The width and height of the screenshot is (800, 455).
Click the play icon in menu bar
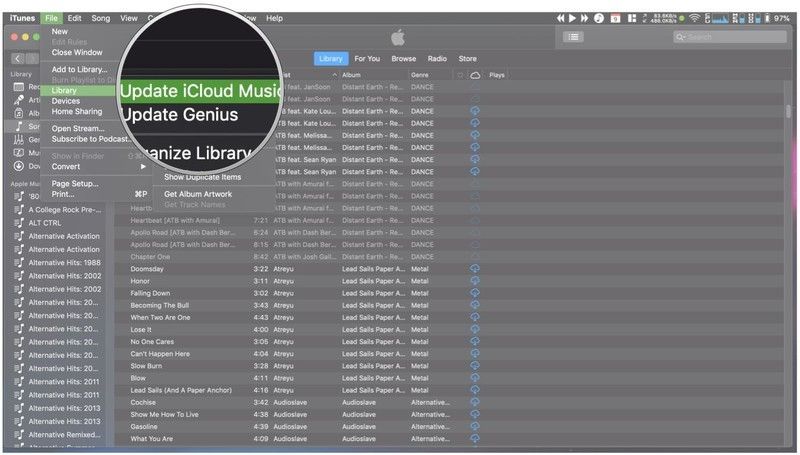[572, 18]
